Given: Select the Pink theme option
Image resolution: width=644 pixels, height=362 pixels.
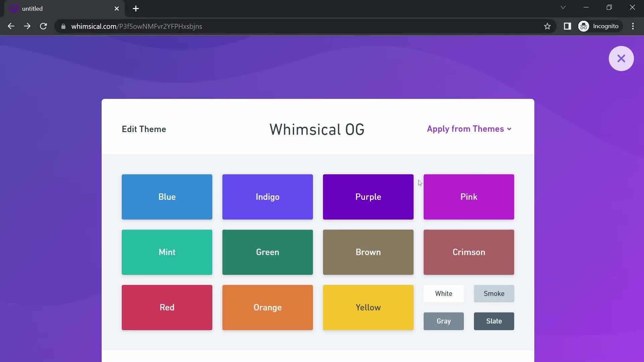Looking at the screenshot, I should pyautogui.click(x=468, y=197).
